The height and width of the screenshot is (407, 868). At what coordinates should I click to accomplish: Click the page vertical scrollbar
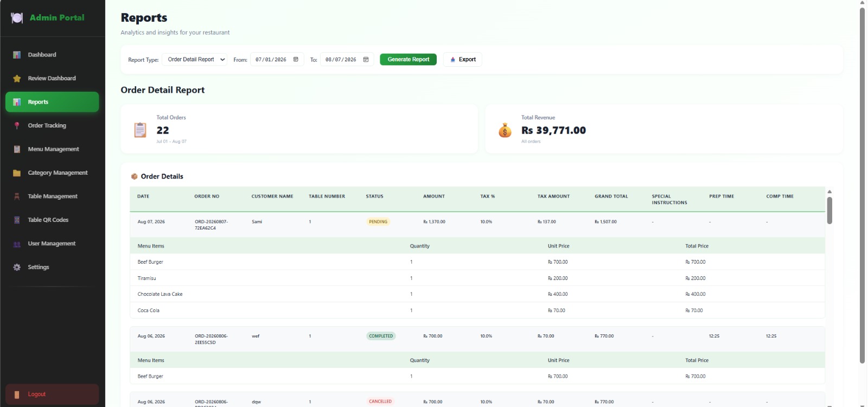pyautogui.click(x=862, y=185)
